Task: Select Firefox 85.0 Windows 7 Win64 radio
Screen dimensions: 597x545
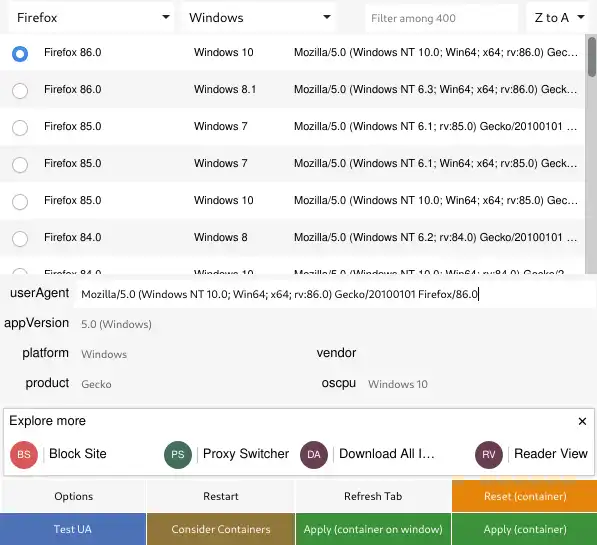Action: point(20,165)
